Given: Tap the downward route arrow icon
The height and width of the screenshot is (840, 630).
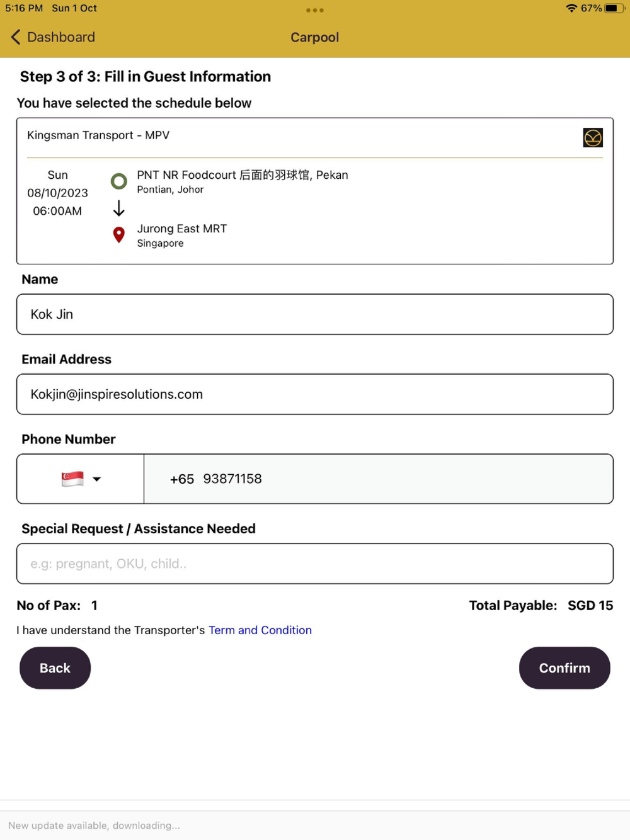Looking at the screenshot, I should pos(118,208).
